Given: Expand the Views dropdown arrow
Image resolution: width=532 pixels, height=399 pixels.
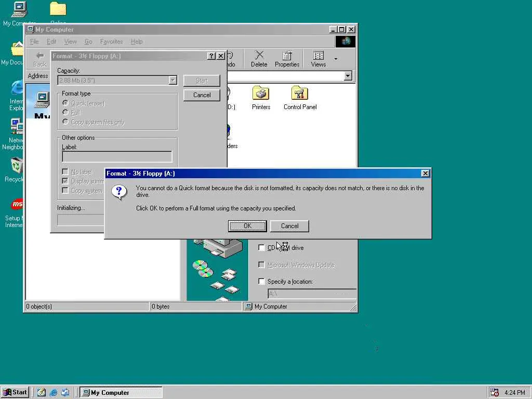Looking at the screenshot, I should (336, 59).
